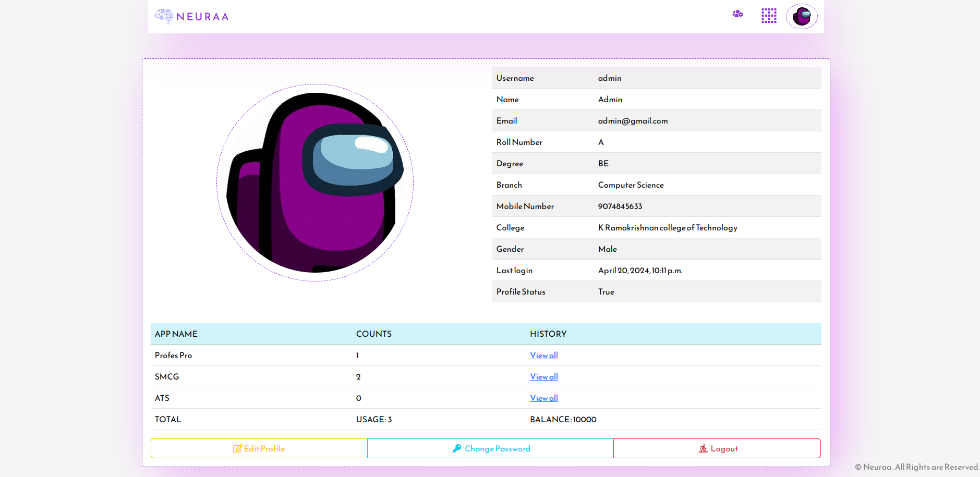This screenshot has width=980, height=477.
Task: Click the APP NAME column header
Action: tap(176, 334)
